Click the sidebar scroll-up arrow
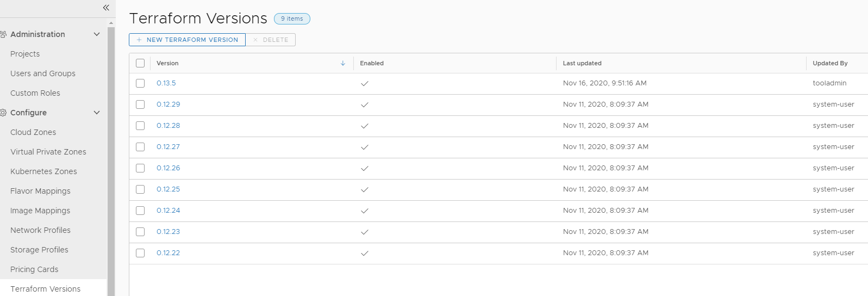 (111, 23)
